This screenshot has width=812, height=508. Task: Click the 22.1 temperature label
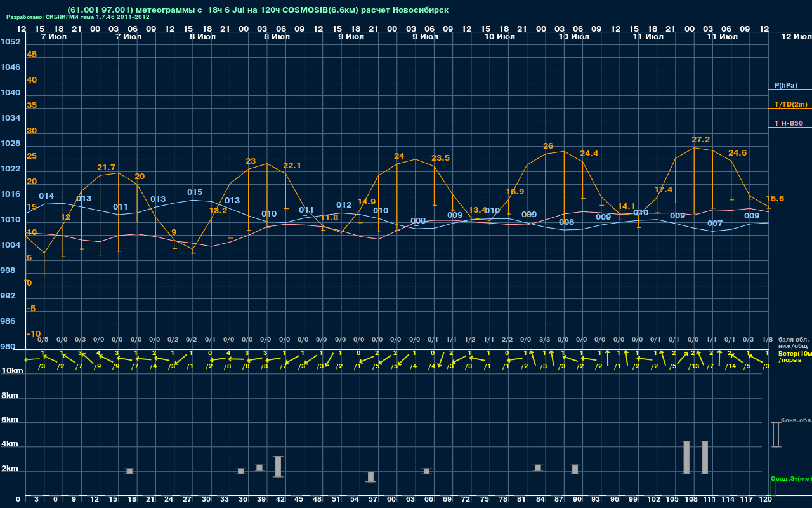point(292,166)
